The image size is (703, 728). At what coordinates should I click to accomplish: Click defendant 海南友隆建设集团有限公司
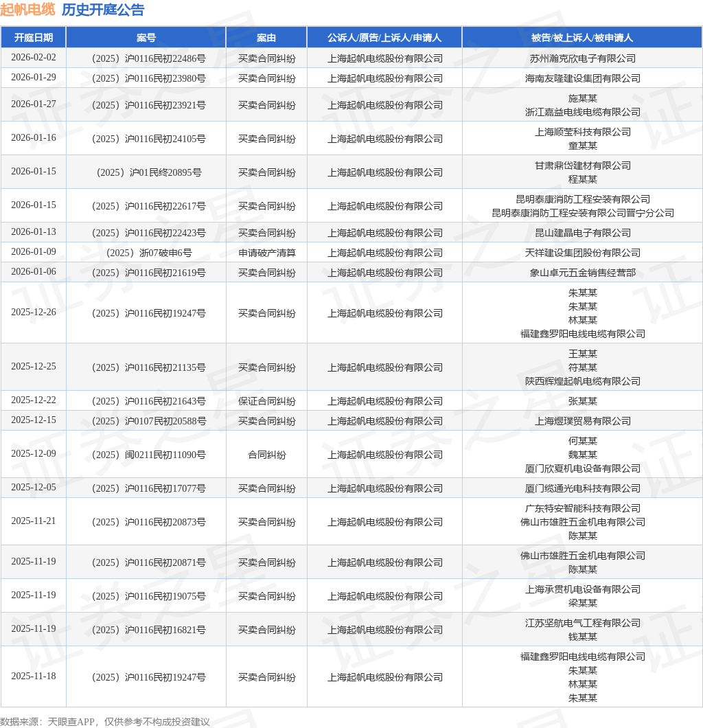tap(582, 78)
